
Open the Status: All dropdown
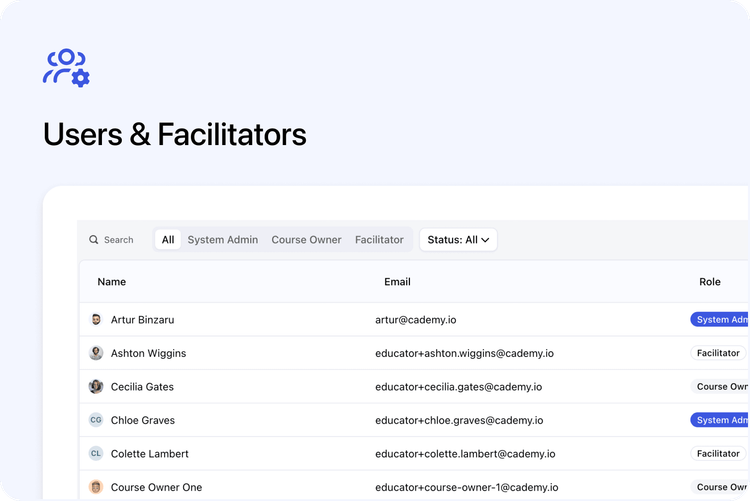coord(458,240)
